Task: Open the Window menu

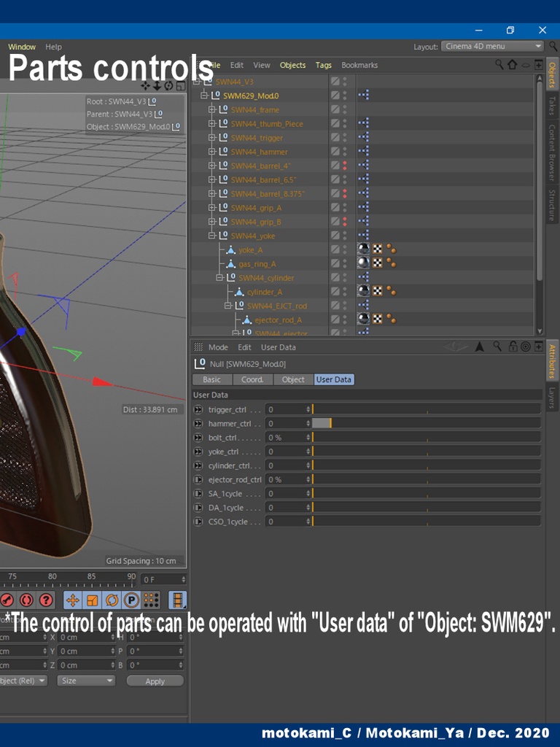Action: [21, 47]
